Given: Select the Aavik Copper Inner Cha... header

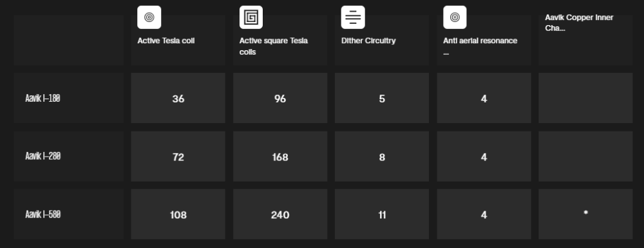Looking at the screenshot, I should click(x=579, y=23).
